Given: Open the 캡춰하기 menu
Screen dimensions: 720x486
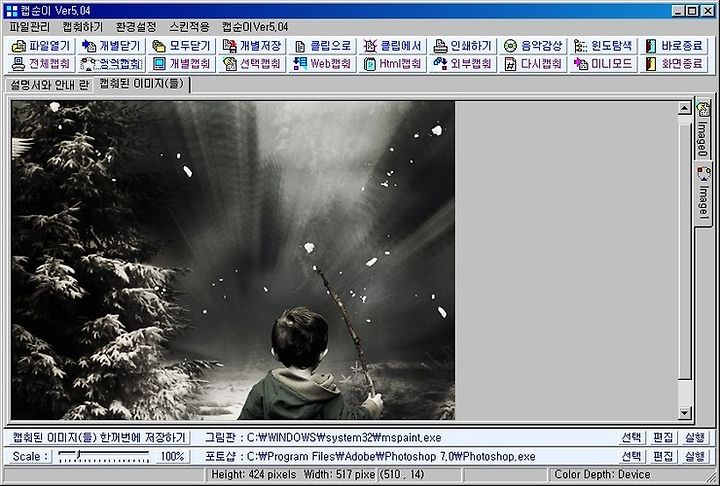Looking at the screenshot, I should [83, 27].
